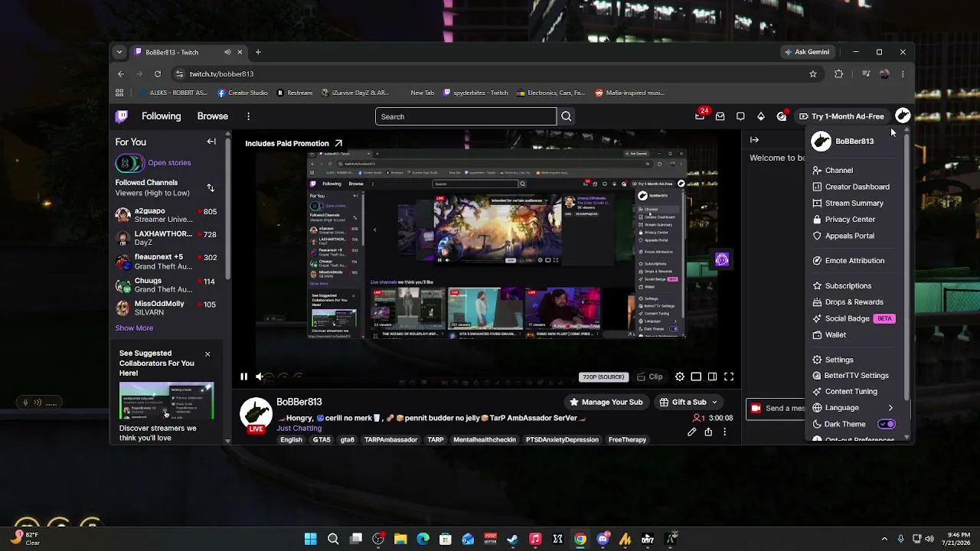Open the three-dot more menu beside Browse

coord(248,116)
